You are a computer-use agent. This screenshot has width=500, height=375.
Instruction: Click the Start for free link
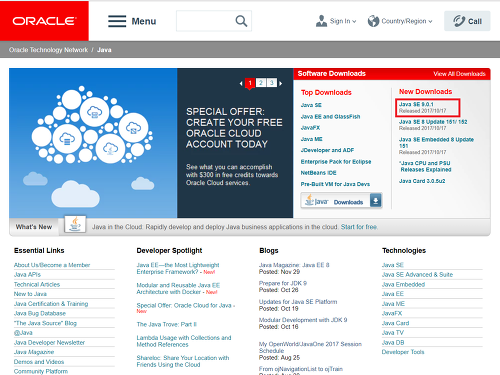(359, 227)
